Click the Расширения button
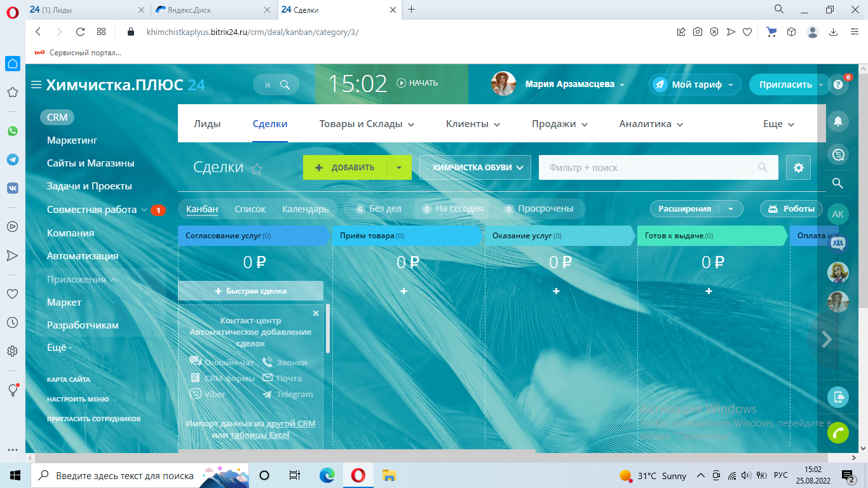The image size is (868, 488). tap(684, 209)
